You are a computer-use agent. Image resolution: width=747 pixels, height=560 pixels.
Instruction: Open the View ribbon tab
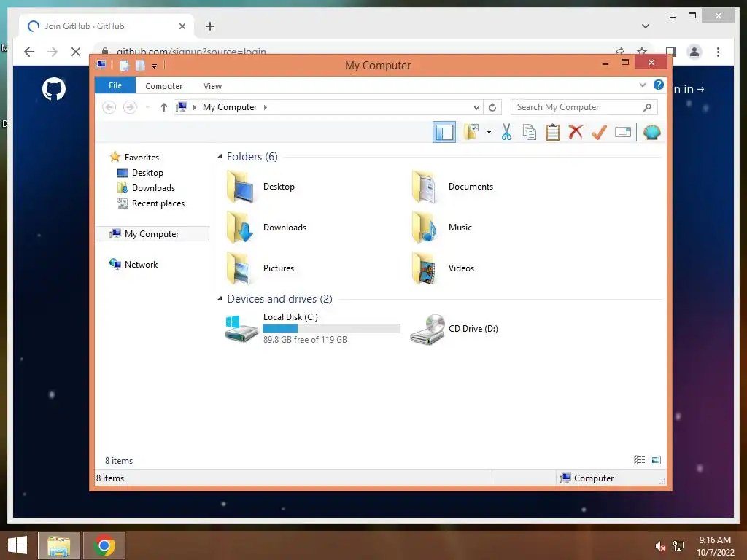[212, 86]
